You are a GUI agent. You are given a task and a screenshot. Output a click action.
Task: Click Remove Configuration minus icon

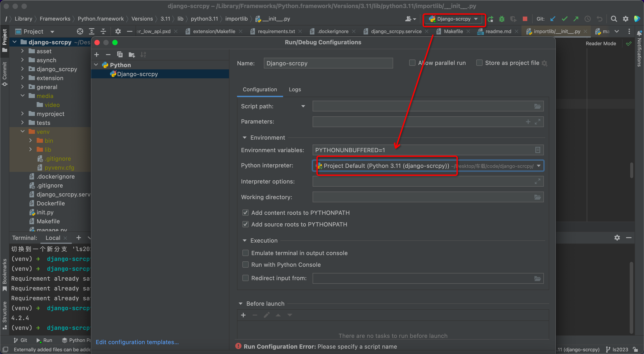point(108,55)
